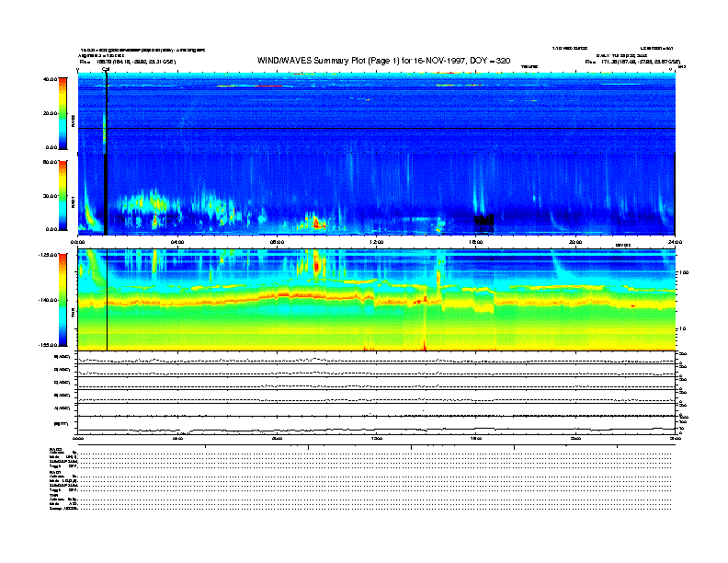Click the 60.00 label on the RAD1 colorbar

pyautogui.click(x=50, y=162)
